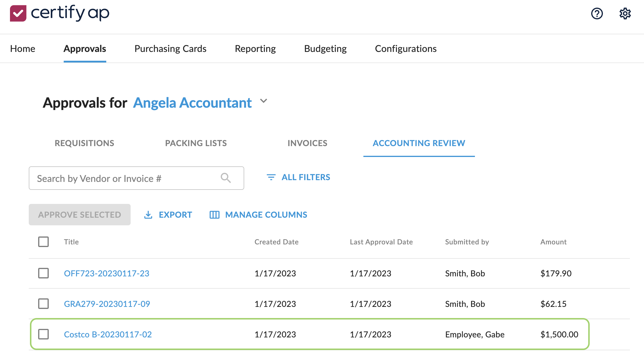Image resolution: width=644 pixels, height=355 pixels.
Task: Click the Certify AP logo
Action: pyautogui.click(x=60, y=13)
